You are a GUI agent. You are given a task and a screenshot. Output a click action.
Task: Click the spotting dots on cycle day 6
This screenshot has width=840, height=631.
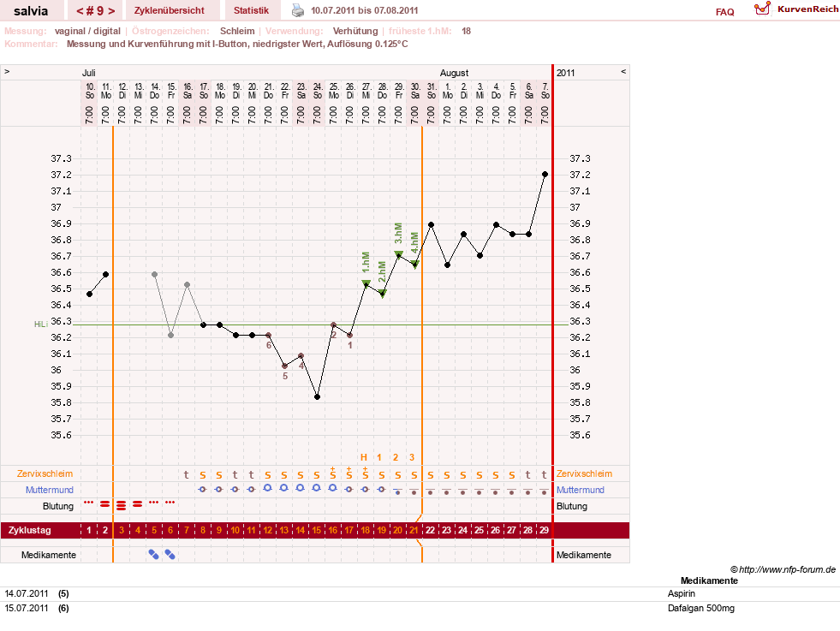tap(170, 503)
